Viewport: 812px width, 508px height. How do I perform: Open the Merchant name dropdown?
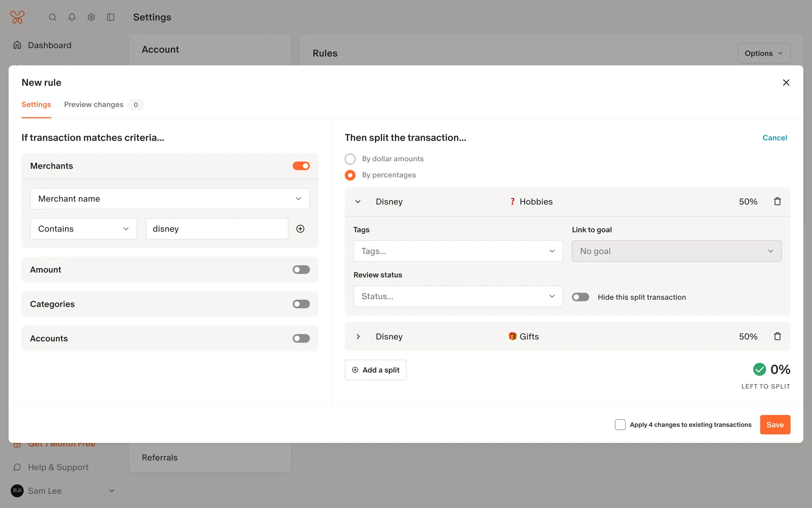click(x=170, y=199)
